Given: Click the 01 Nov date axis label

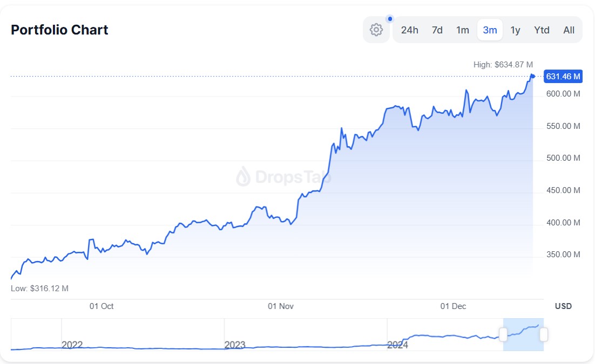Looking at the screenshot, I should pos(281,306).
